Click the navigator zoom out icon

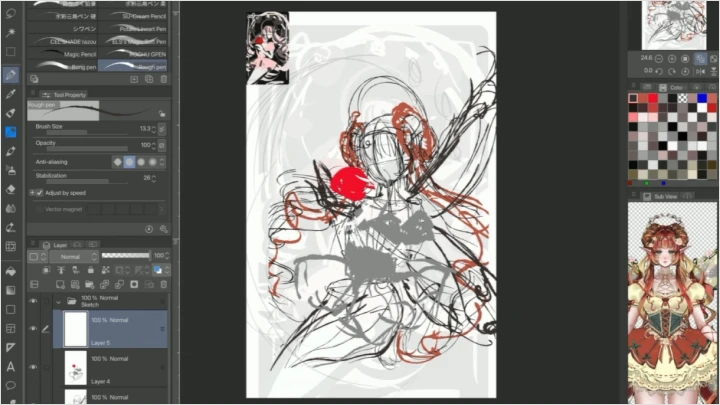pos(660,58)
